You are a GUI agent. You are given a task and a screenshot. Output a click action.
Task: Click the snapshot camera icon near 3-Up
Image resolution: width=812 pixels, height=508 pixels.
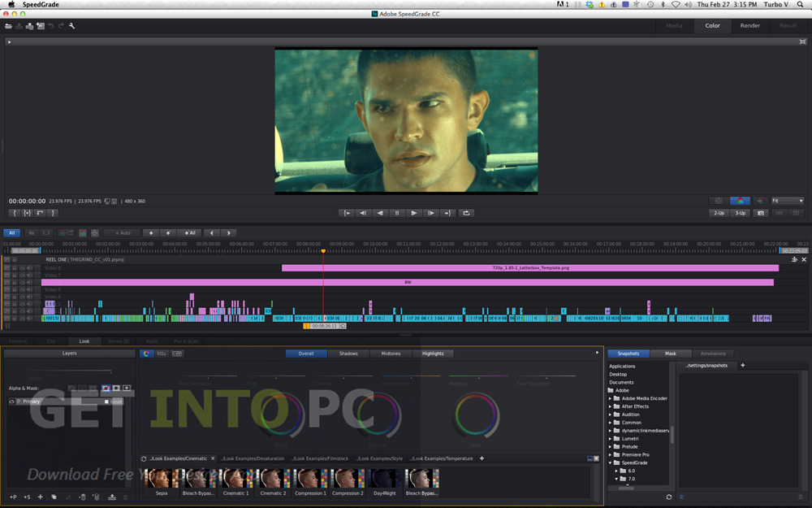tap(760, 213)
